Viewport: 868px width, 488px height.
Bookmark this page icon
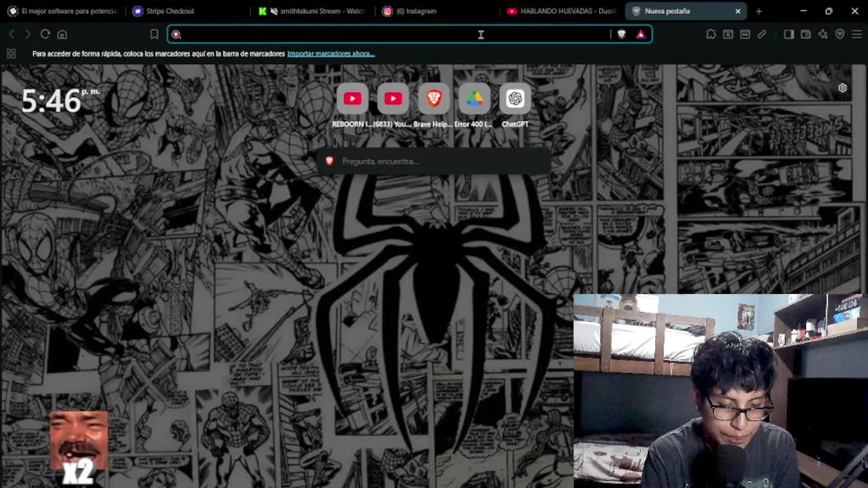click(x=154, y=35)
